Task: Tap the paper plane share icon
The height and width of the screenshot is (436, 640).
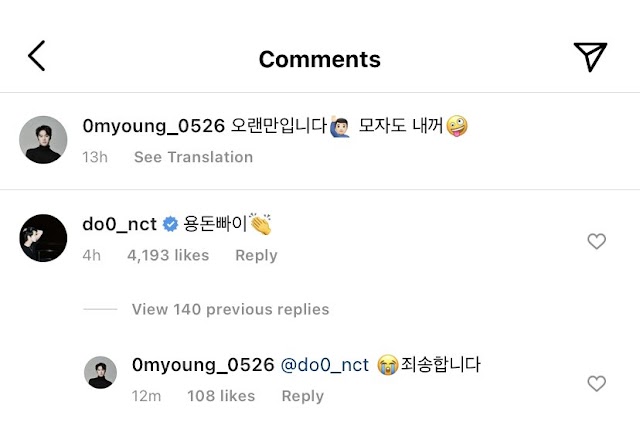Action: point(590,56)
